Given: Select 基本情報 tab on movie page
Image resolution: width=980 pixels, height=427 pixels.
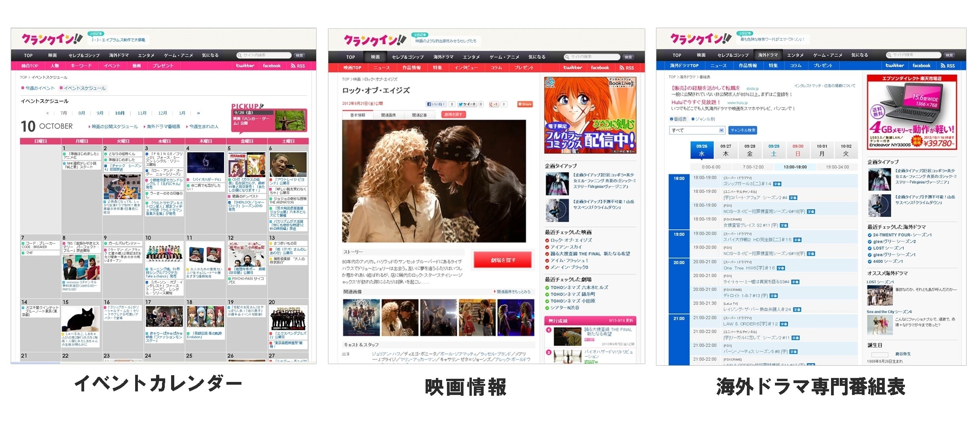Looking at the screenshot, I should [x=357, y=115].
